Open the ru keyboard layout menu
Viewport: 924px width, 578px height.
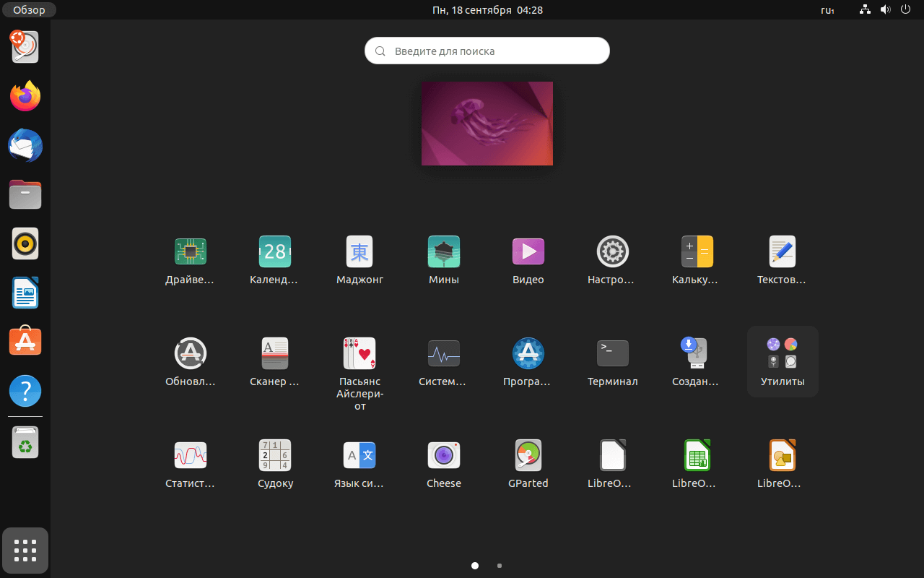click(x=827, y=10)
